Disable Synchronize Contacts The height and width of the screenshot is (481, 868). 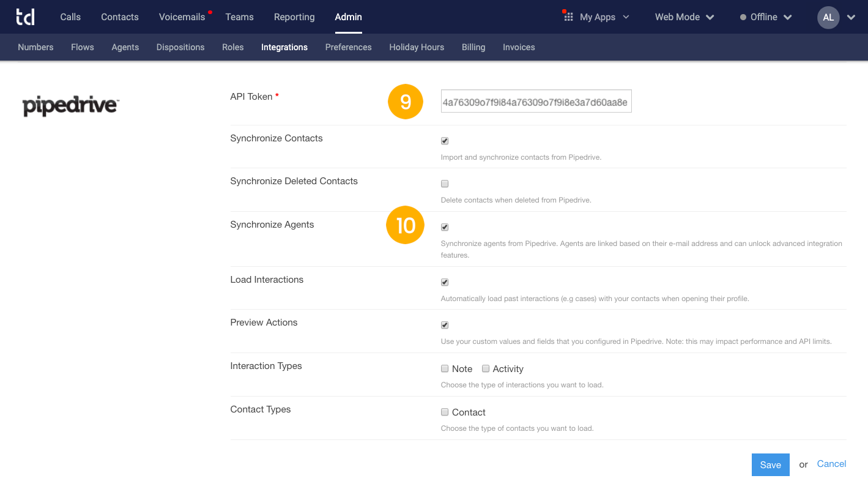(445, 141)
